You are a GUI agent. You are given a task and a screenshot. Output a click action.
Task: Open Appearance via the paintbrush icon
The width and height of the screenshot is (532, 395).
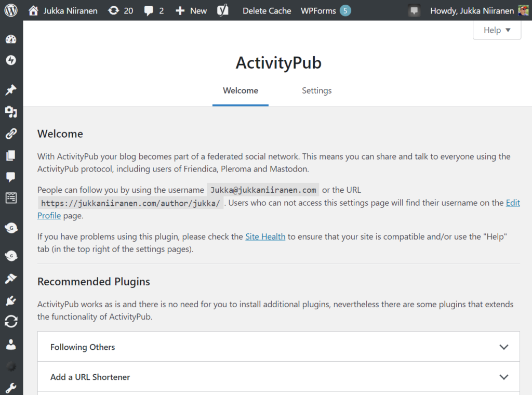point(11,278)
